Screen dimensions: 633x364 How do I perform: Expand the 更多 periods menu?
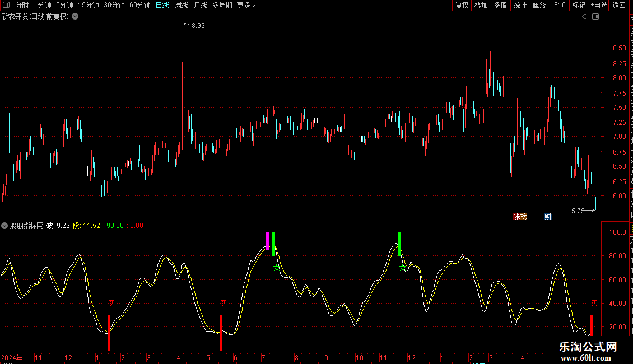(246, 5)
